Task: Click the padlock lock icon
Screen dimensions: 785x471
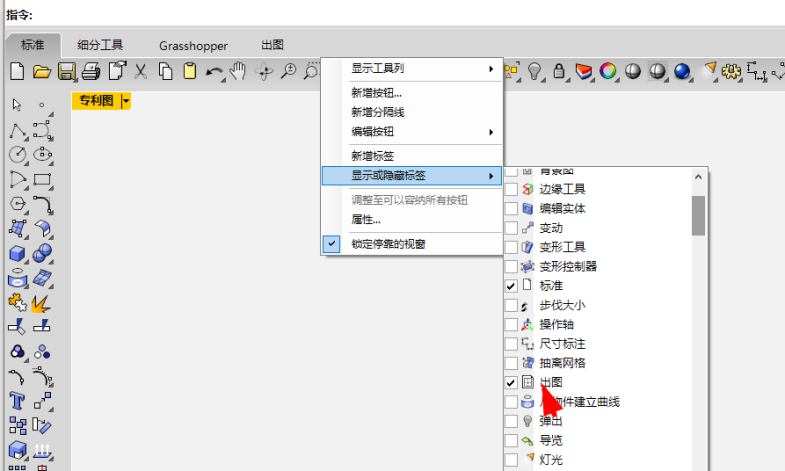Action: (560, 71)
